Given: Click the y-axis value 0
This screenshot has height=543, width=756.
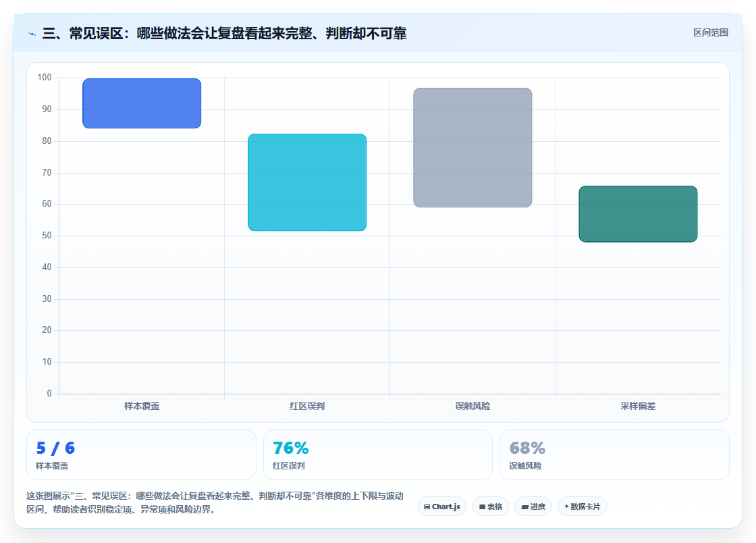Looking at the screenshot, I should (49, 393).
